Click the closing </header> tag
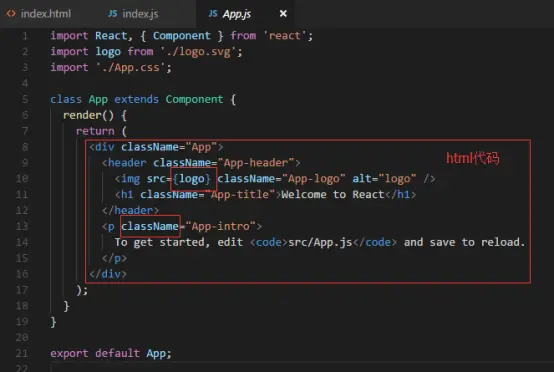 130,211
